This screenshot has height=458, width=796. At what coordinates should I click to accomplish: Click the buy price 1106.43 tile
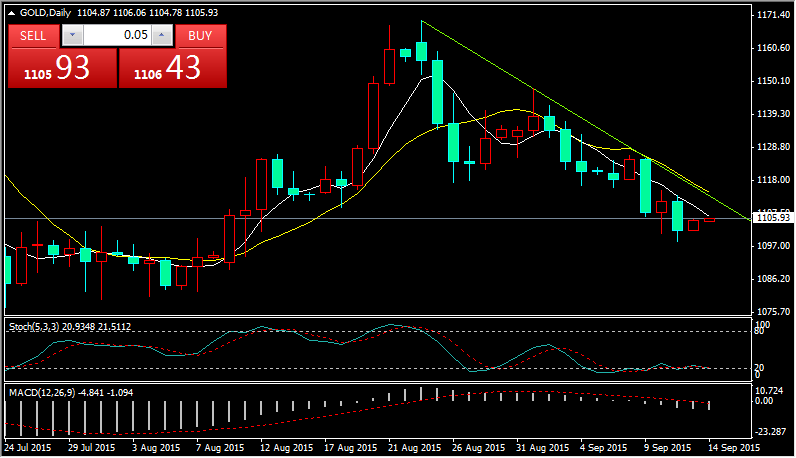[172, 68]
